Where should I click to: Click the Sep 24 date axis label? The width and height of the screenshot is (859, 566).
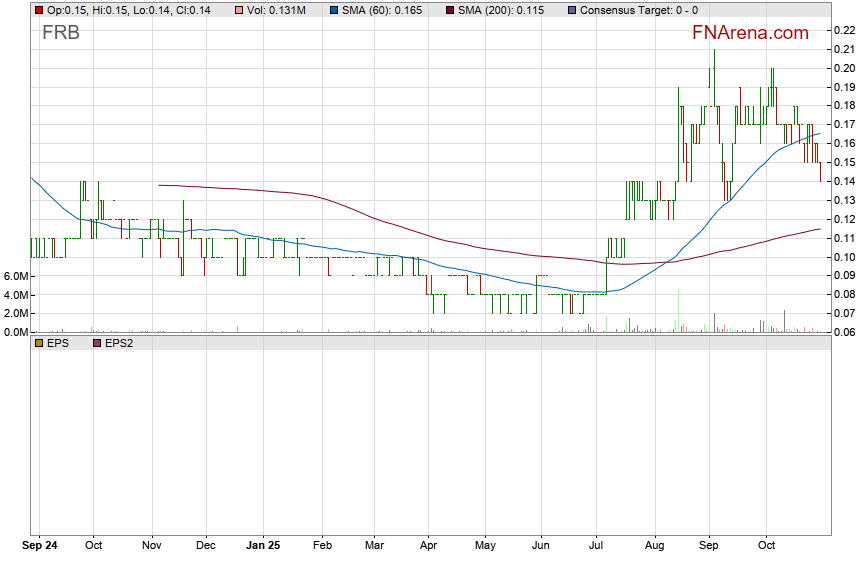40,547
